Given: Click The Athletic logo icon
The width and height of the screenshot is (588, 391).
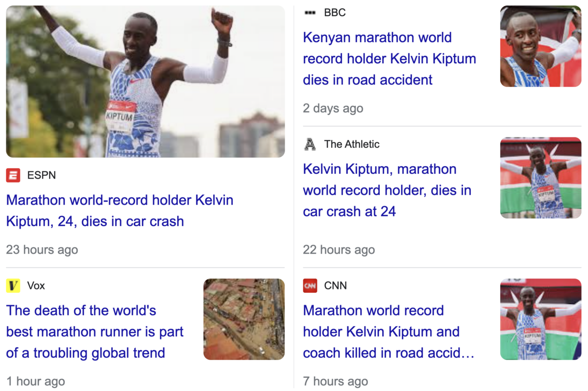Looking at the screenshot, I should [x=310, y=144].
